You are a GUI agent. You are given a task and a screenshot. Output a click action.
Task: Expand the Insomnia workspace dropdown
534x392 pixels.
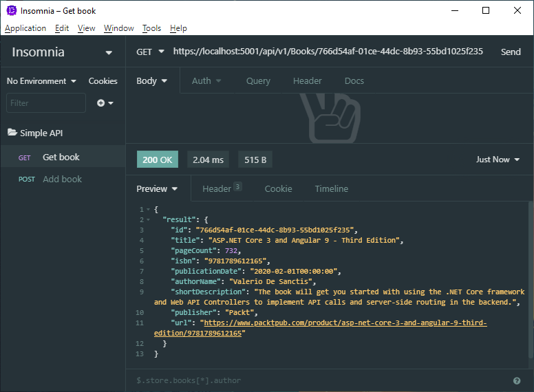tap(109, 53)
